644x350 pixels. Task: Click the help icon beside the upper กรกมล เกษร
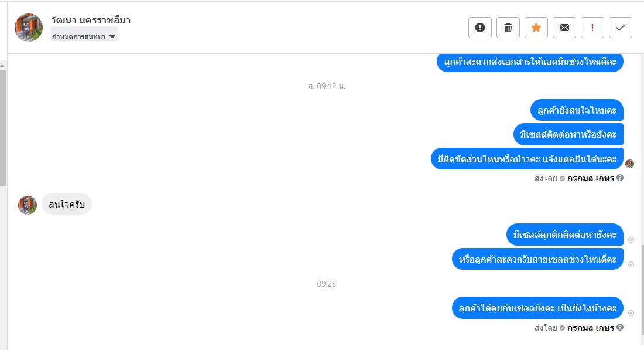click(620, 178)
